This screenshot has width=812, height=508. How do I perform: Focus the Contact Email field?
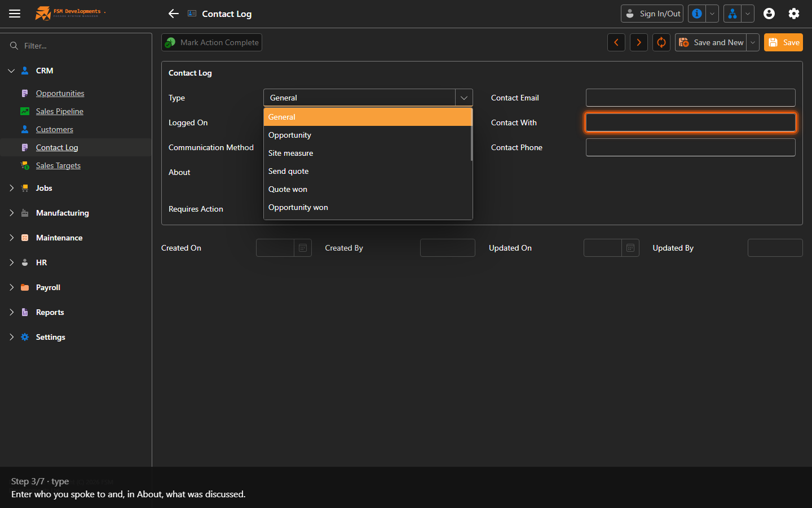pos(691,98)
